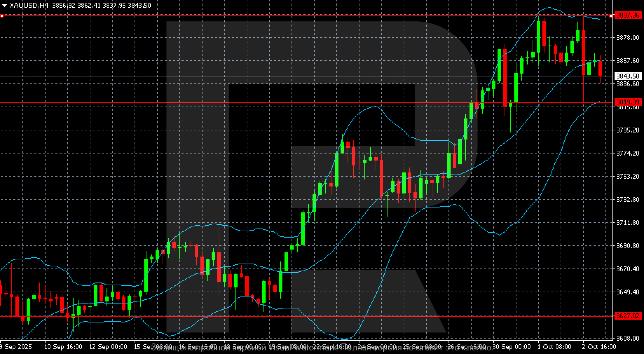
Task: Click the 3608.00 price scale value
Action: tap(628, 338)
